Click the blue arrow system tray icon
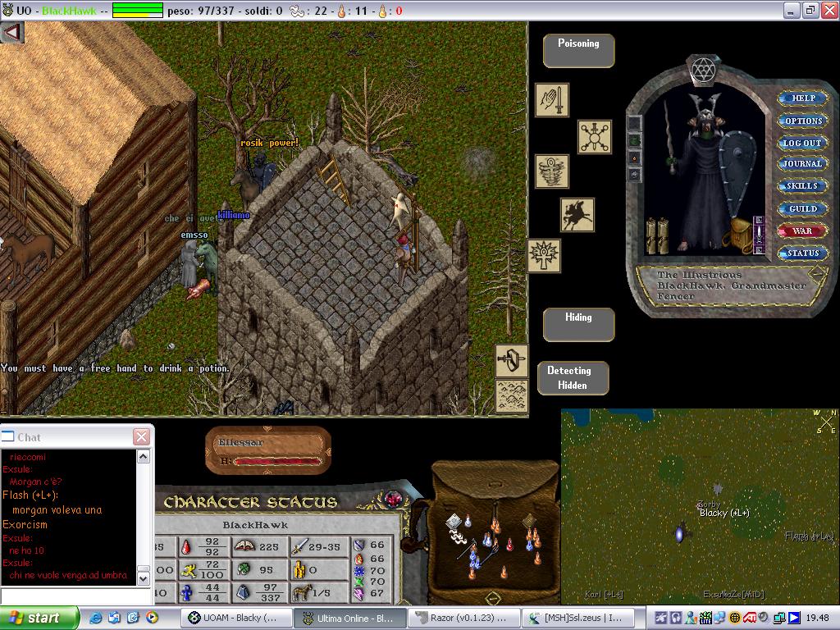This screenshot has height=630, width=840. (x=793, y=618)
